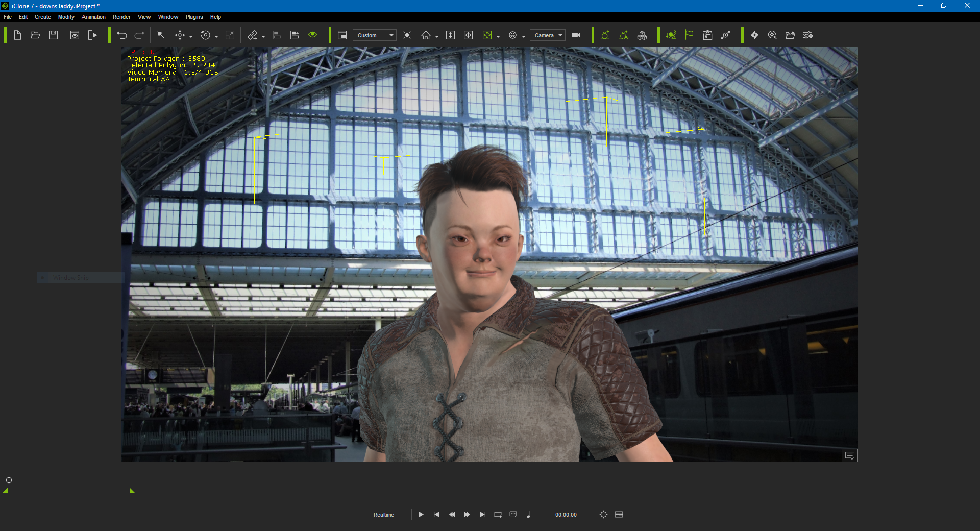The height and width of the screenshot is (531, 980).
Task: Save the project using the floppy disk icon
Action: [x=53, y=35]
